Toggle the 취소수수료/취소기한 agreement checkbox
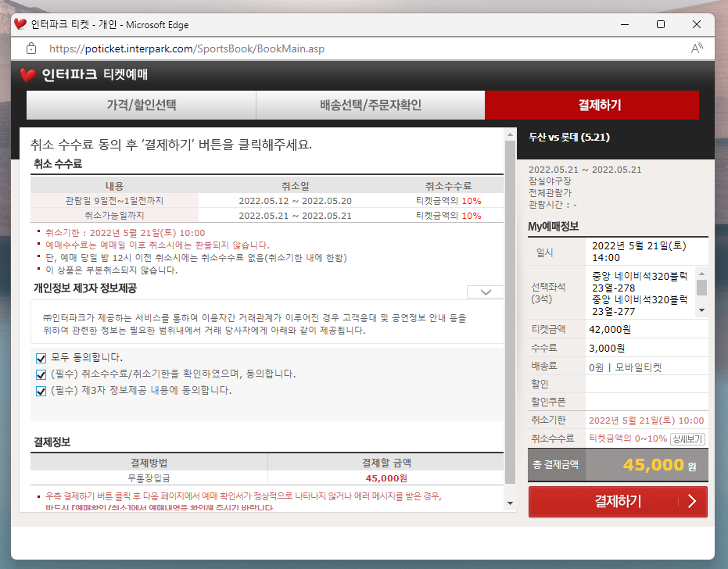Image resolution: width=728 pixels, height=569 pixels. click(41, 374)
